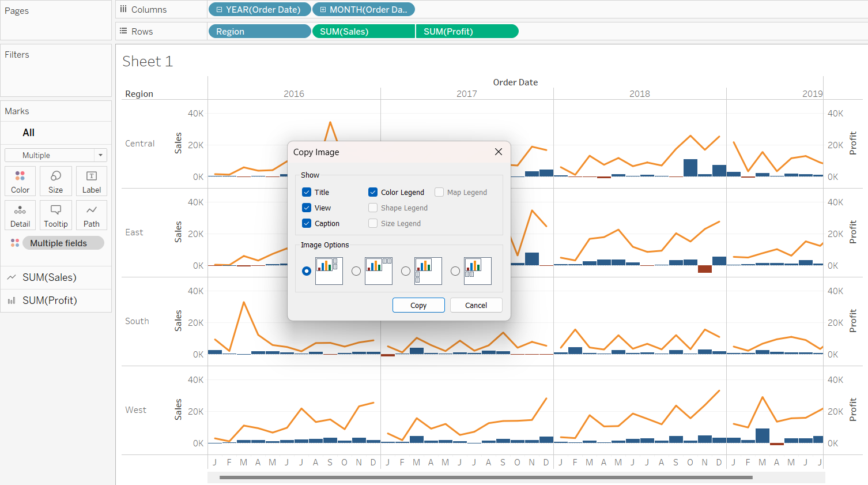The width and height of the screenshot is (868, 485).
Task: Click the Color marks card icon
Action: coord(20,181)
